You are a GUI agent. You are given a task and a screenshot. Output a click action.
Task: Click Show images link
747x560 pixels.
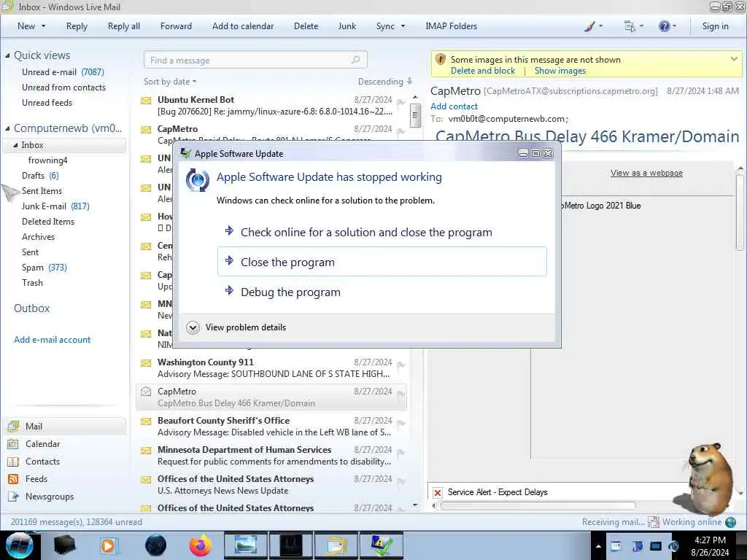pyautogui.click(x=560, y=71)
